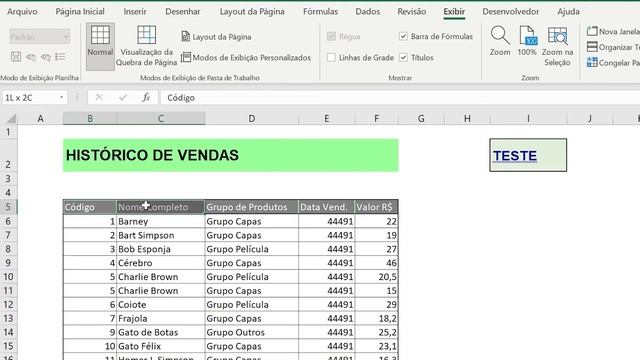
Task: Select the Grupo Outros cell
Action: [251, 332]
